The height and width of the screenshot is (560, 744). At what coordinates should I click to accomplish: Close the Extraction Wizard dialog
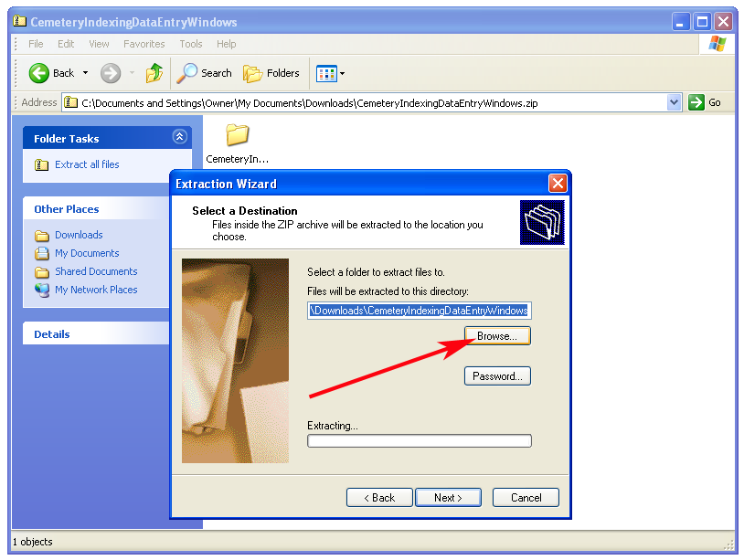coord(558,183)
